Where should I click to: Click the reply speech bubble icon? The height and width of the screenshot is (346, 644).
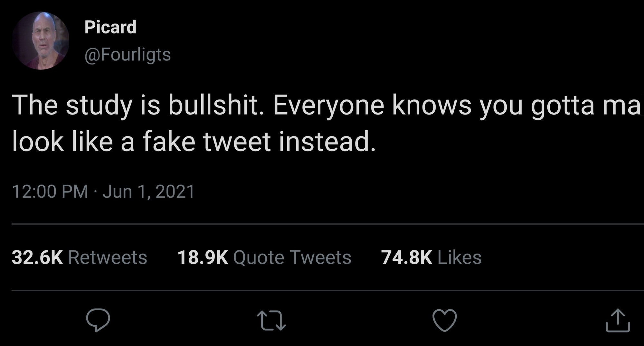pyautogui.click(x=98, y=320)
